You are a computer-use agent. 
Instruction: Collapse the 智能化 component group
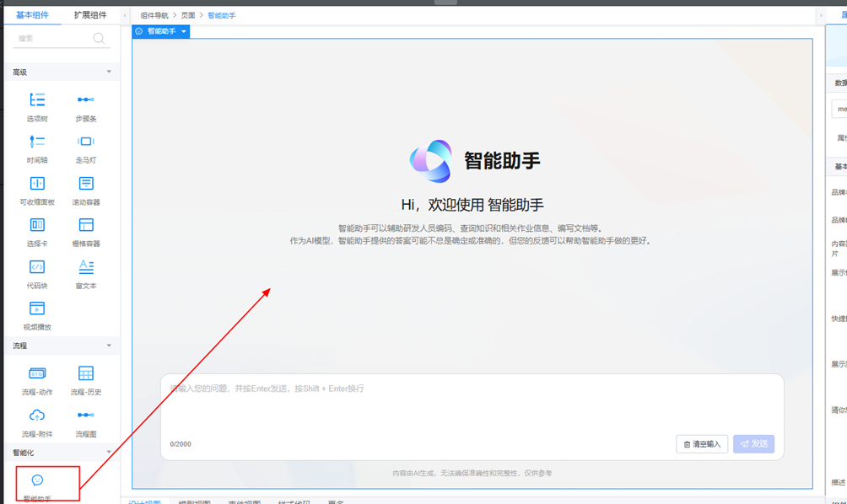109,453
